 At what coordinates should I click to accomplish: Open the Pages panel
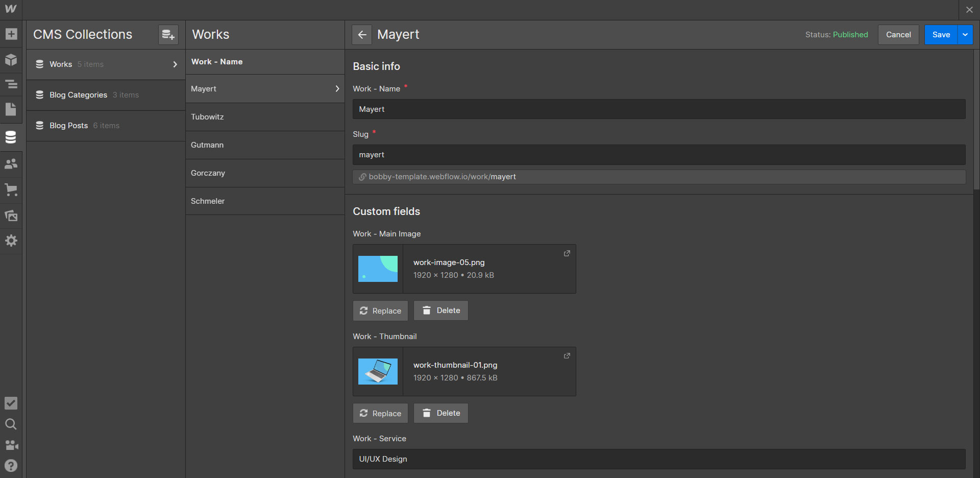[11, 109]
